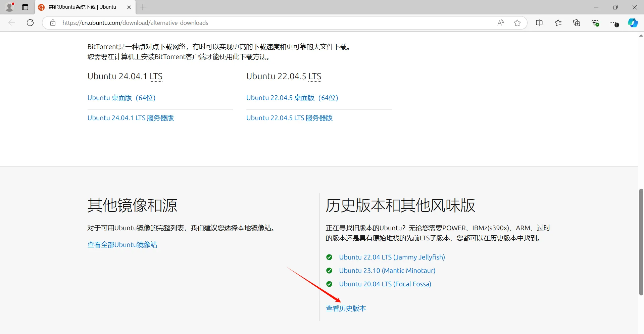This screenshot has width=644, height=334.
Task: Open Ubuntu 22.04 LTS (Jammy Jellyfish) link
Action: [x=392, y=257]
